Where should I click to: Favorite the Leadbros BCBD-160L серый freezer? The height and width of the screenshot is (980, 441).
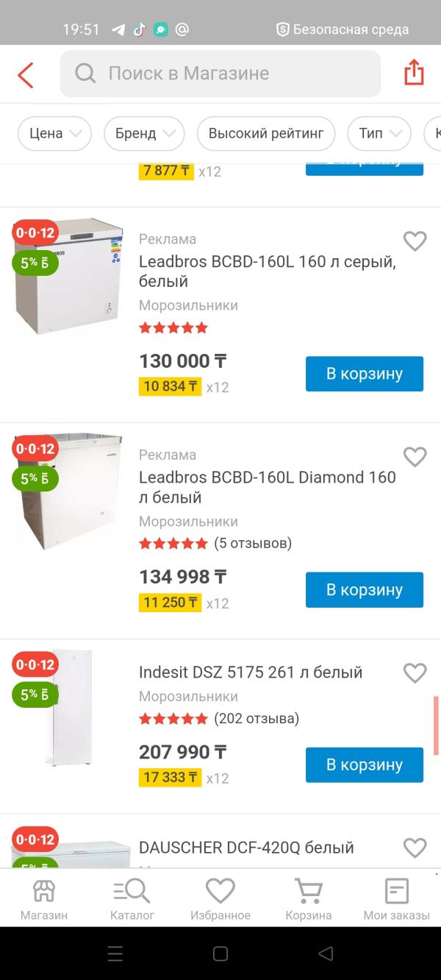(415, 241)
